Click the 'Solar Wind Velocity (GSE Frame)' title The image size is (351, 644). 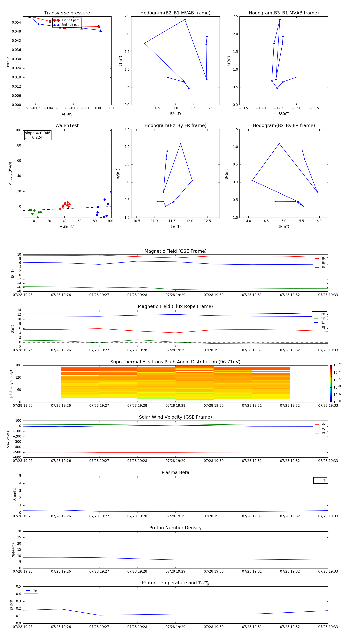tap(175, 417)
